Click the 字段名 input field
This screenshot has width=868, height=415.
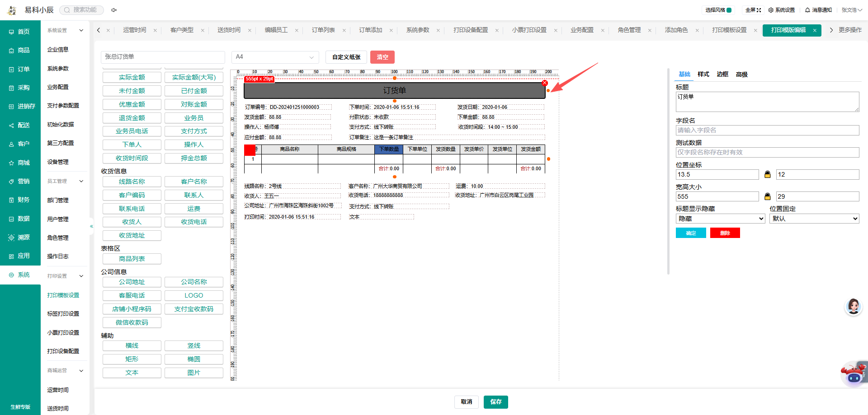(x=767, y=130)
